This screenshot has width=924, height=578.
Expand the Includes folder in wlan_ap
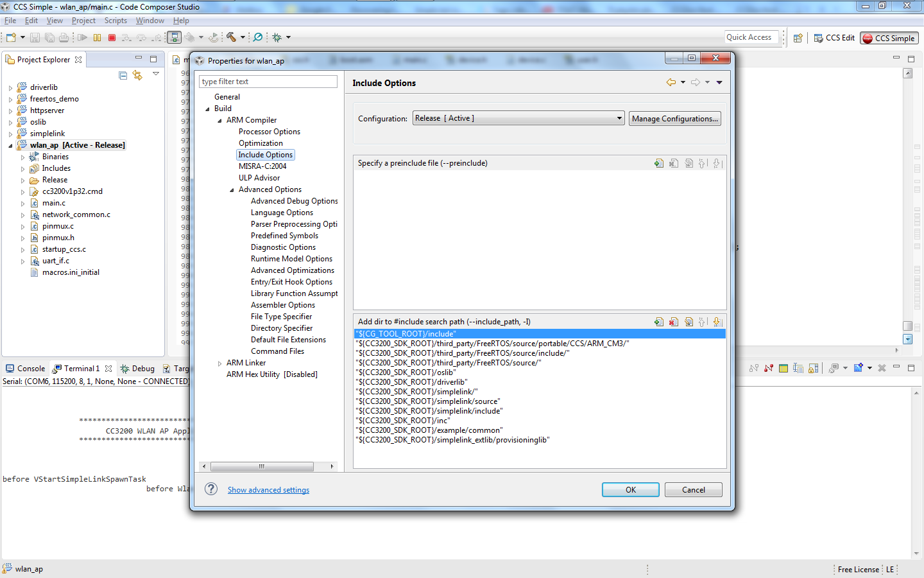point(22,168)
